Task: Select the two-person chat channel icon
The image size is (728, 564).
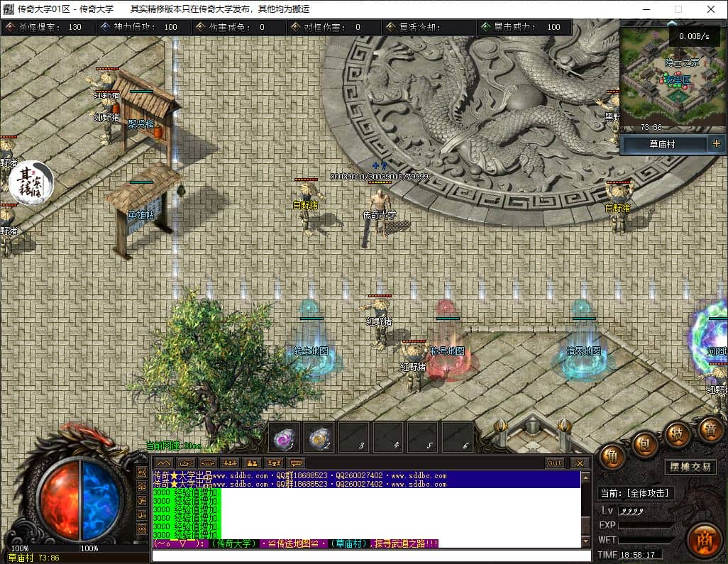Action: pyautogui.click(x=252, y=463)
